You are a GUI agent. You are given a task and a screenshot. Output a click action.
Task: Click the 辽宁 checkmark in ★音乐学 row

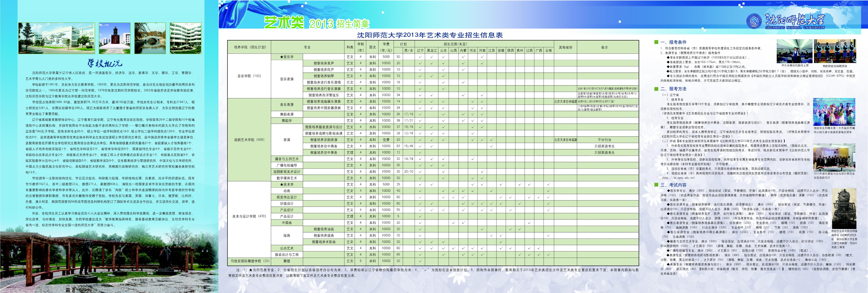pyautogui.click(x=420, y=57)
